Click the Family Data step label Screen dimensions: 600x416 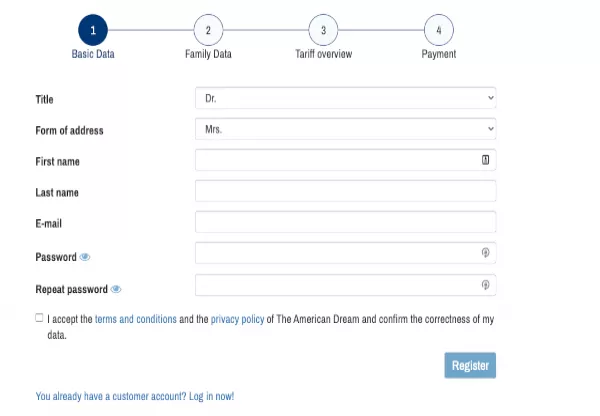[208, 54]
